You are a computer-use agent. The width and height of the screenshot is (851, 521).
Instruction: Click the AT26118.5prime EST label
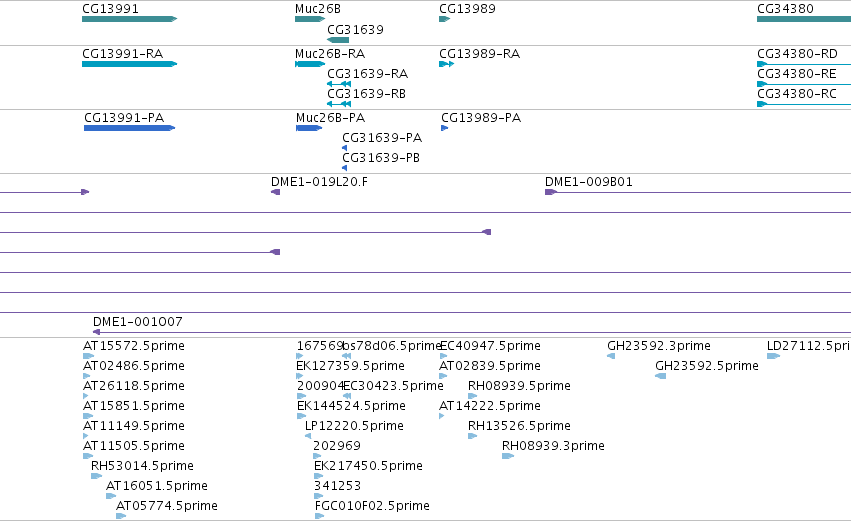pyautogui.click(x=134, y=386)
